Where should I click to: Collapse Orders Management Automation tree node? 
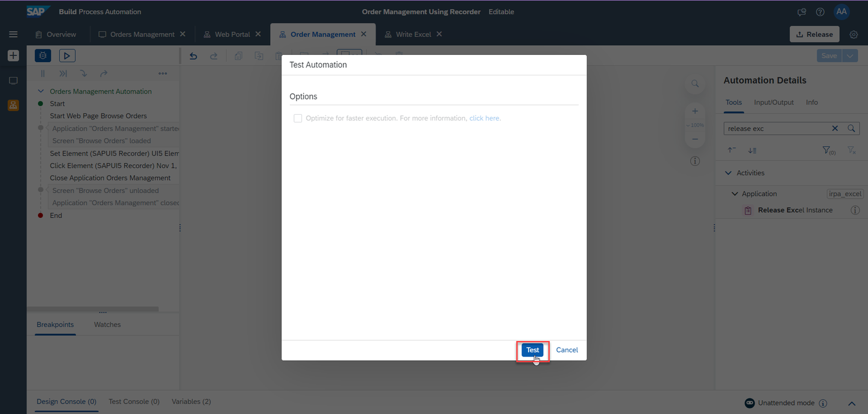point(41,92)
